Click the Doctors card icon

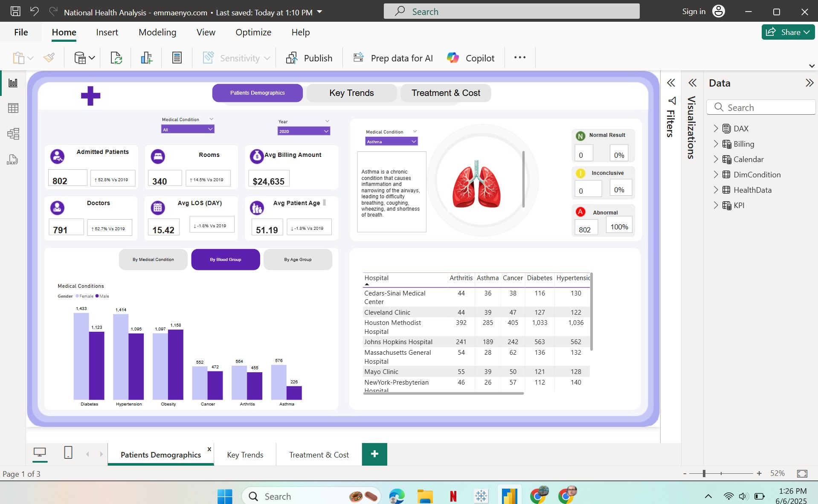pyautogui.click(x=58, y=208)
